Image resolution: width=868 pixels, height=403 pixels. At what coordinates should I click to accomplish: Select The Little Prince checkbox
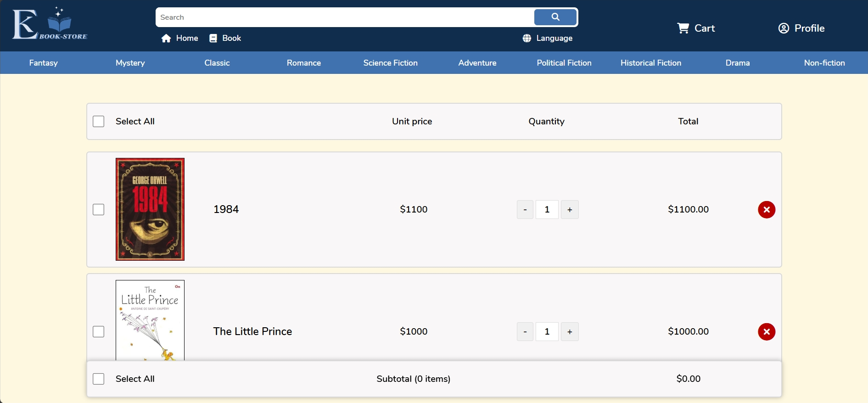(x=99, y=332)
